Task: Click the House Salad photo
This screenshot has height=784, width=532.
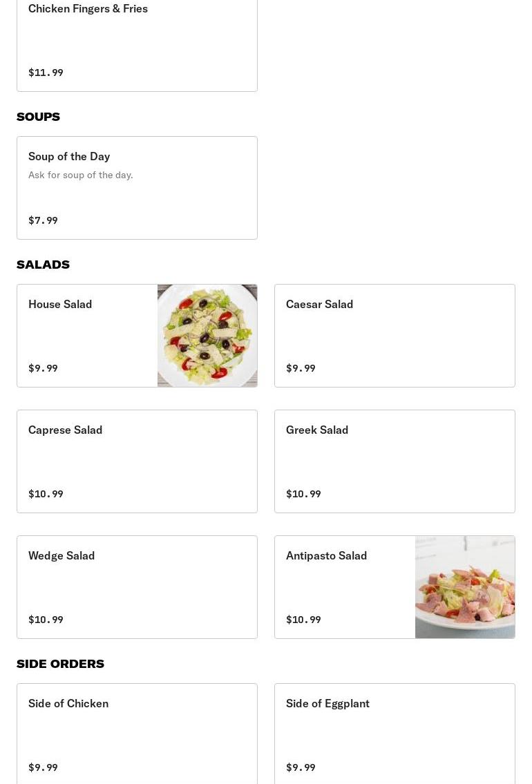Action: coord(207,336)
